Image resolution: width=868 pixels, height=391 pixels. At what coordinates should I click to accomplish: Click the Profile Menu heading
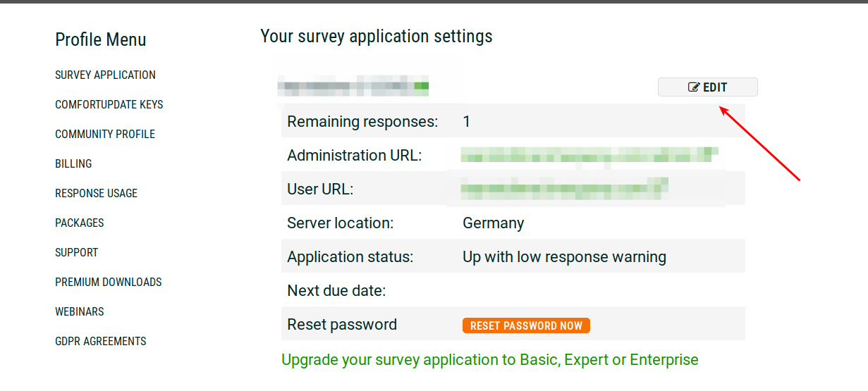pyautogui.click(x=100, y=40)
